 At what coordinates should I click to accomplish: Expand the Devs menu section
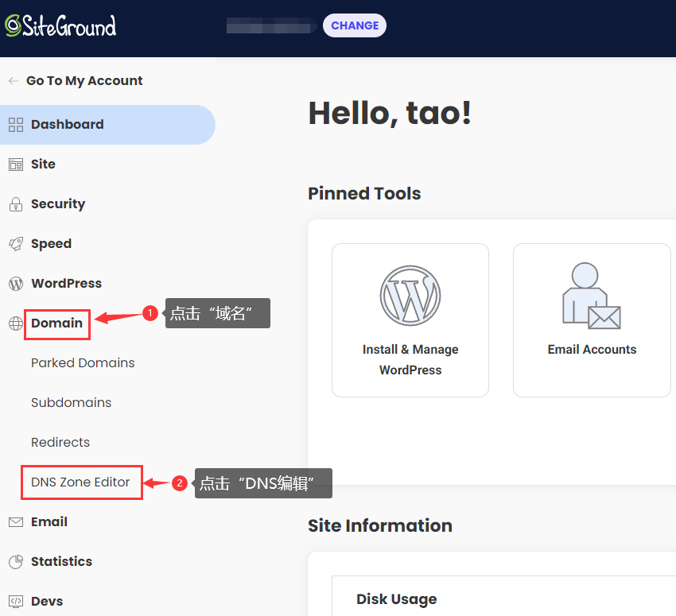click(x=47, y=601)
